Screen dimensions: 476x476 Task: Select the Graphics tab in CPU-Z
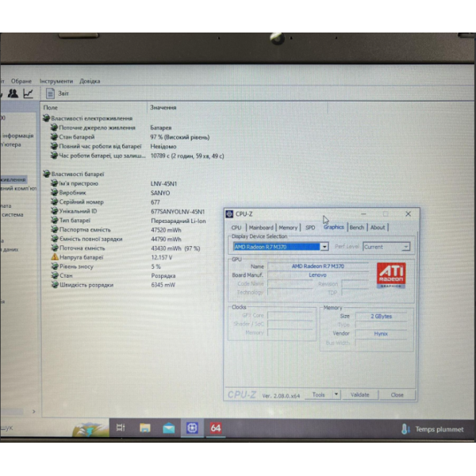(334, 227)
